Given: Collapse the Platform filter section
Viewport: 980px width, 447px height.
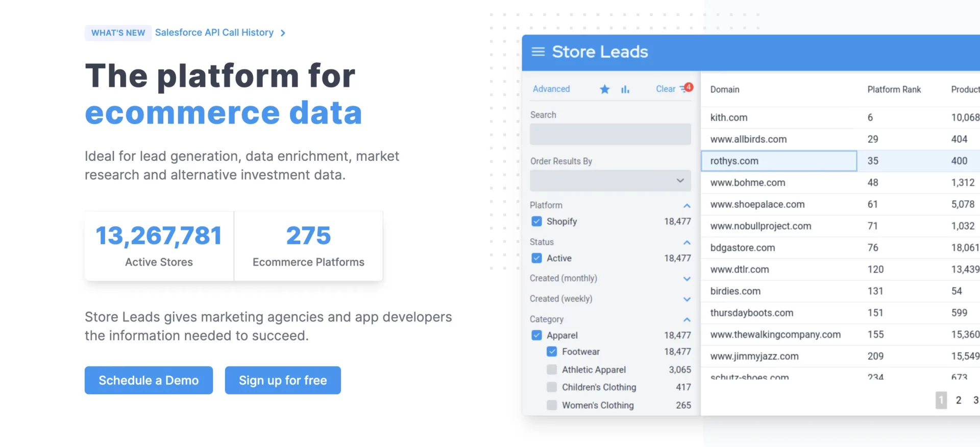Looking at the screenshot, I should click(x=687, y=205).
